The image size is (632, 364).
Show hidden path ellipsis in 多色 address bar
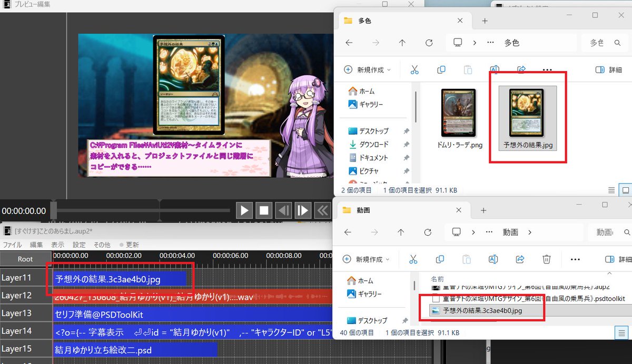pyautogui.click(x=490, y=43)
